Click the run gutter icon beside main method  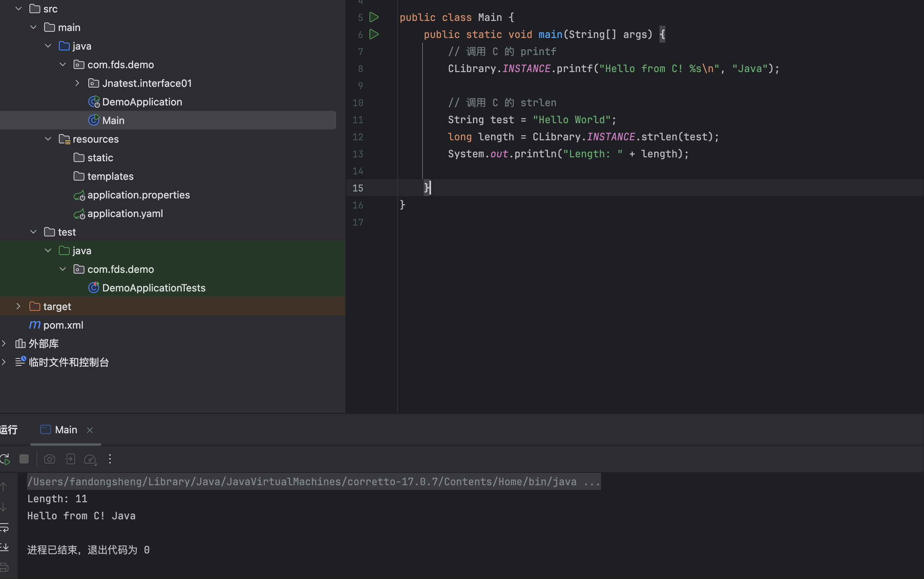(x=374, y=34)
